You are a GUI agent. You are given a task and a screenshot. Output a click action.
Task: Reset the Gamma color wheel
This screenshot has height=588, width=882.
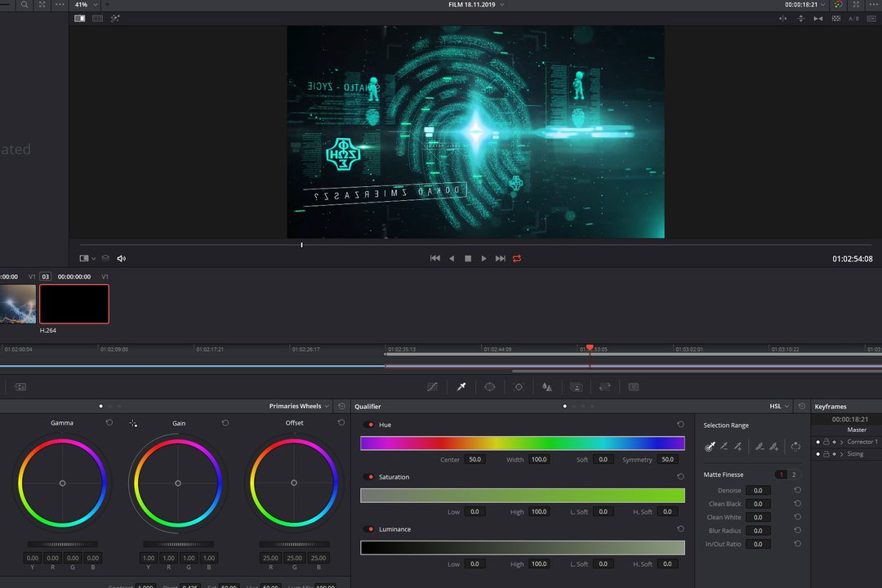109,422
